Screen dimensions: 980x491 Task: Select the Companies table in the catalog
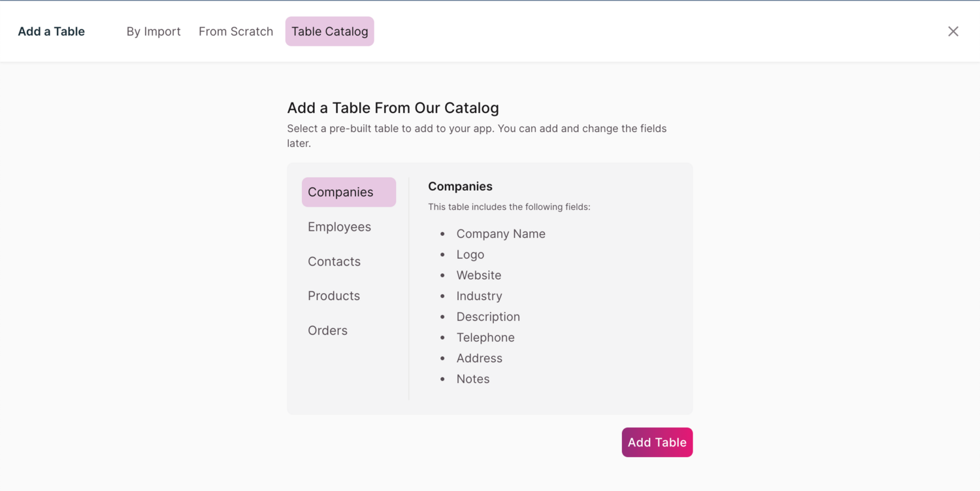(x=340, y=192)
